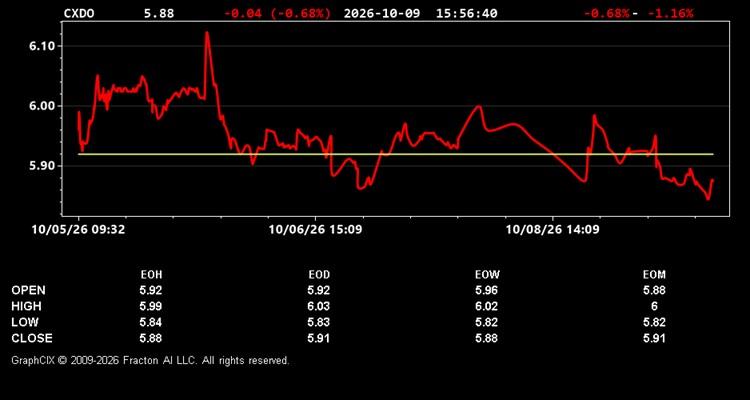Image resolution: width=750 pixels, height=400 pixels.
Task: Click the highest spike peak above 6.10
Action: 207,33
